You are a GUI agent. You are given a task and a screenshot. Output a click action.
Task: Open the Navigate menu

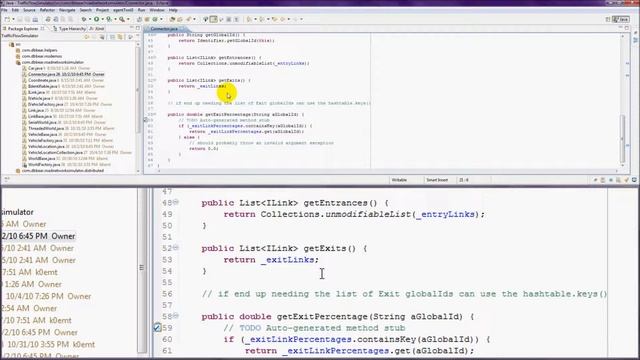(x=67, y=10)
